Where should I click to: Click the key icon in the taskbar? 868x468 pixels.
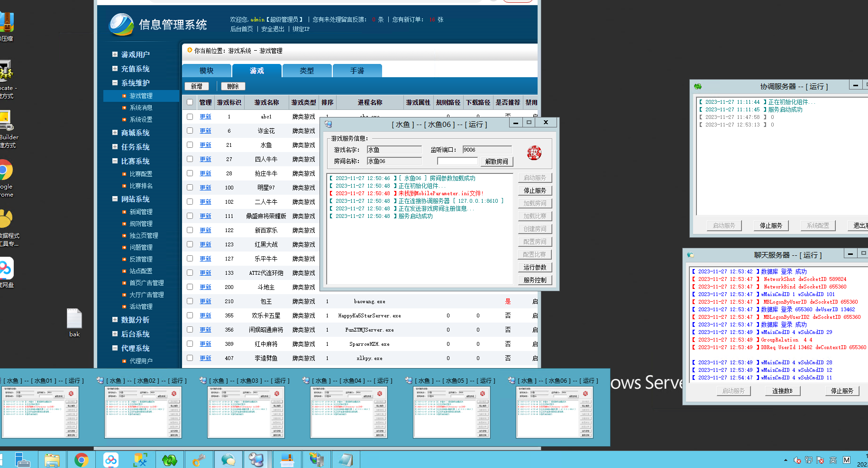(x=199, y=459)
